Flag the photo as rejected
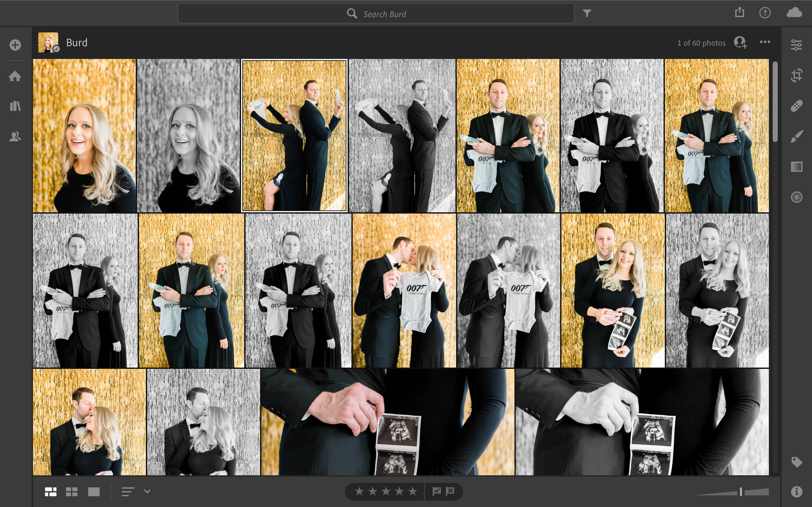Screen dimensions: 812x507 [x=450, y=491]
